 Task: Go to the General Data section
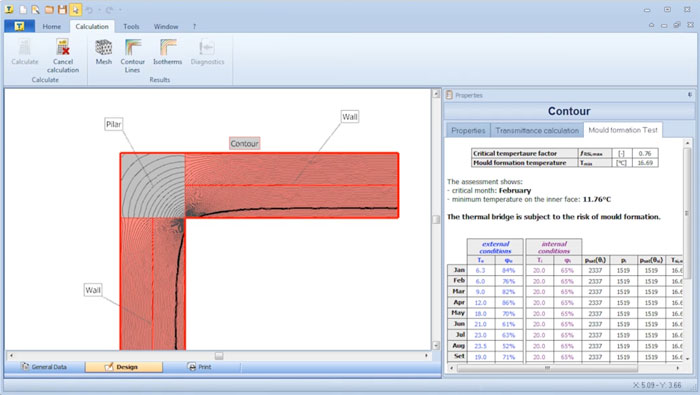pyautogui.click(x=44, y=367)
